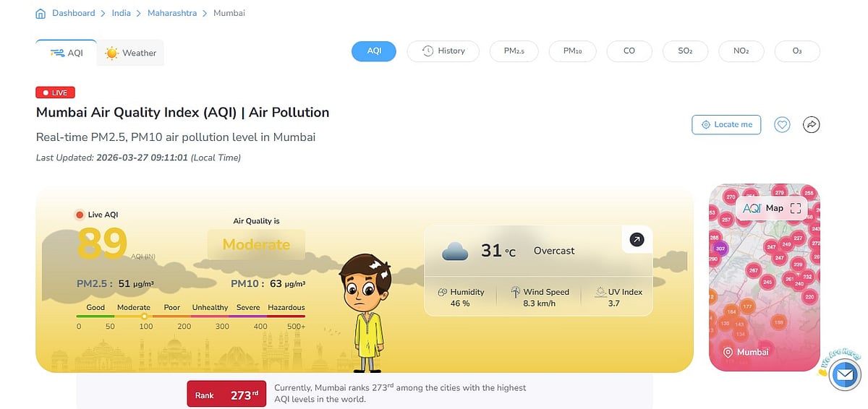Screen dimensions: 868x409
Task: Click the Last Updated timestamp text
Action: pos(138,158)
